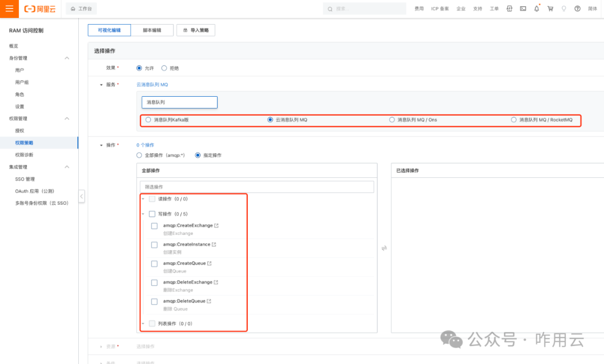Screen dimensions: 604x364
Task: Open amqp:CreateExchange external link icon
Action: [x=216, y=225]
